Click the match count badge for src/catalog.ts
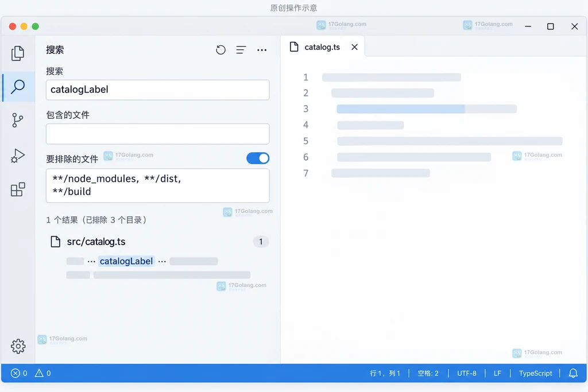The width and height of the screenshot is (588, 392). [261, 242]
